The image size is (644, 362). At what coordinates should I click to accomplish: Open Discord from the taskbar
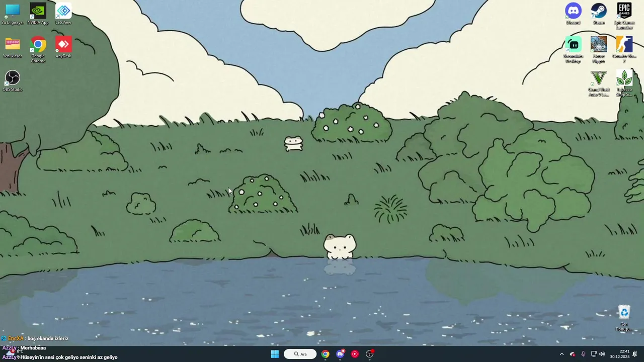coord(340,354)
